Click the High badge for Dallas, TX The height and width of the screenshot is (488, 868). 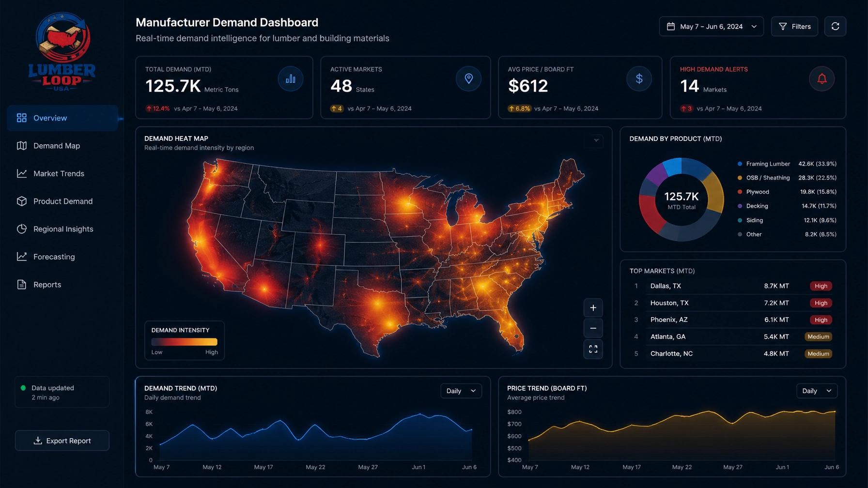[821, 286]
